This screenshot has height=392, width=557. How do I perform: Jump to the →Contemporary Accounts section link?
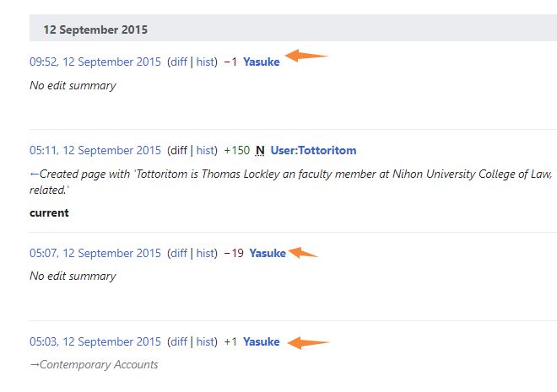(94, 364)
